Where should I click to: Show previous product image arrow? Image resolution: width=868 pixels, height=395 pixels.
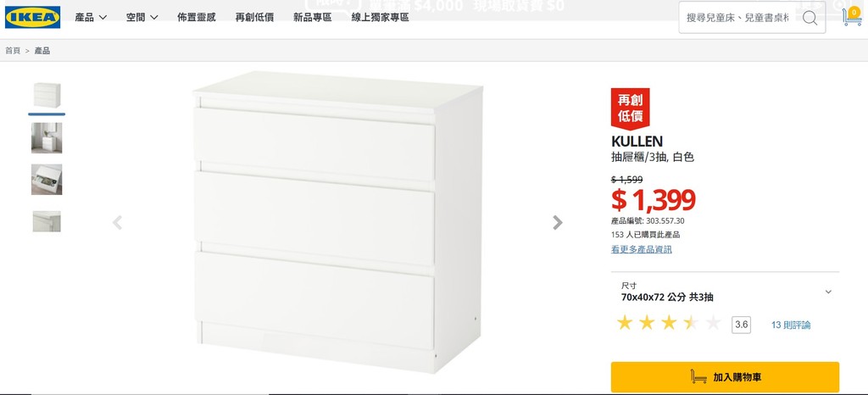click(117, 222)
